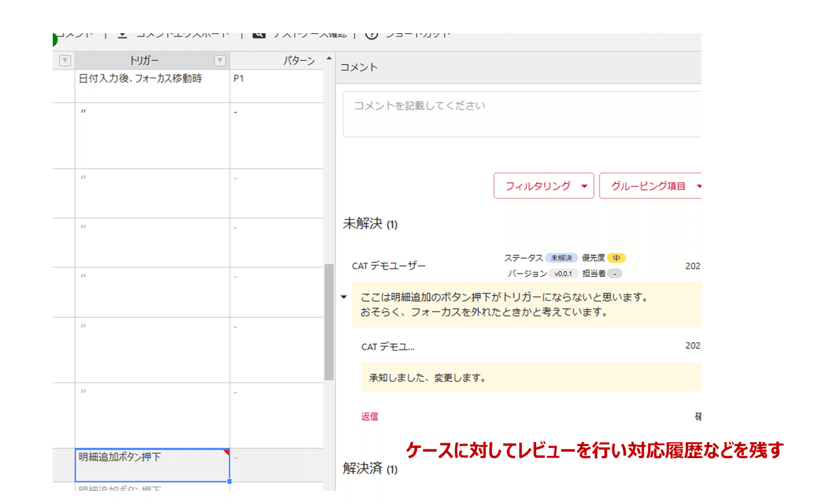The width and height of the screenshot is (816, 504).
Task: Click the コメント panel title
Action: (x=359, y=67)
